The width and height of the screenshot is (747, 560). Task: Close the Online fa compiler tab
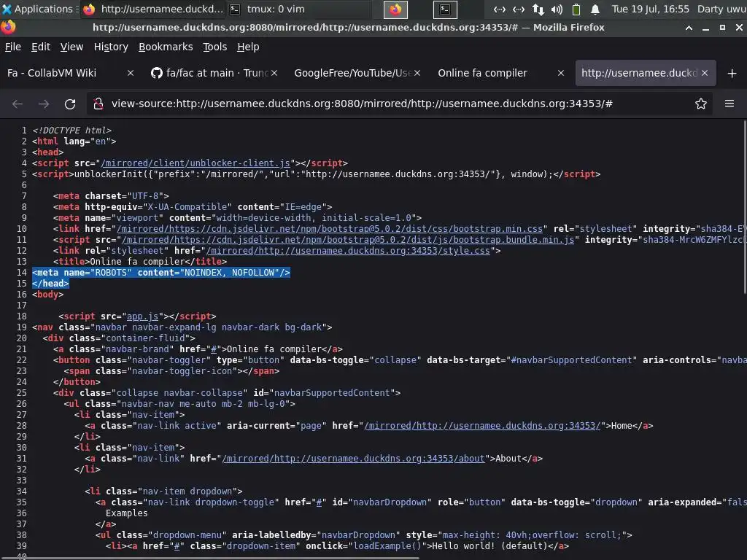(561, 73)
